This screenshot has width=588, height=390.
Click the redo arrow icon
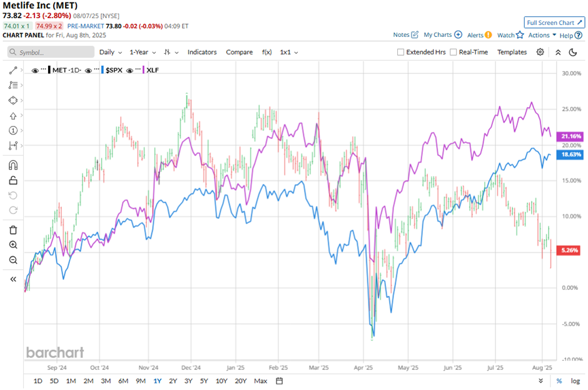13,210
